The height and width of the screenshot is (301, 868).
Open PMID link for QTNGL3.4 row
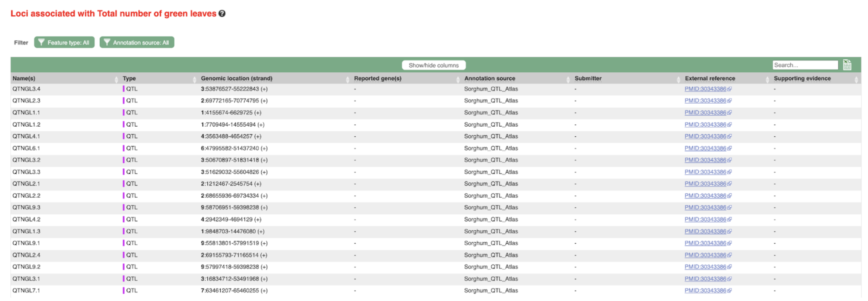click(x=705, y=89)
